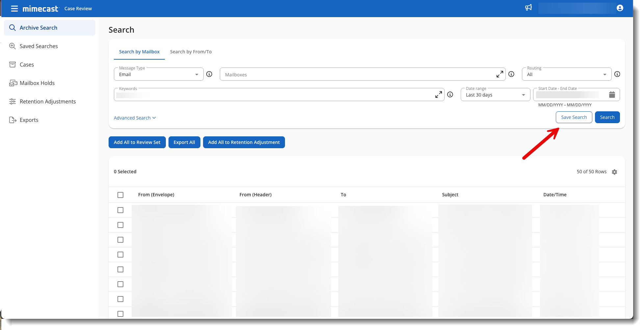Viewport: 644px width, 330px height.
Task: Expand the Advanced Search options
Action: (x=135, y=118)
